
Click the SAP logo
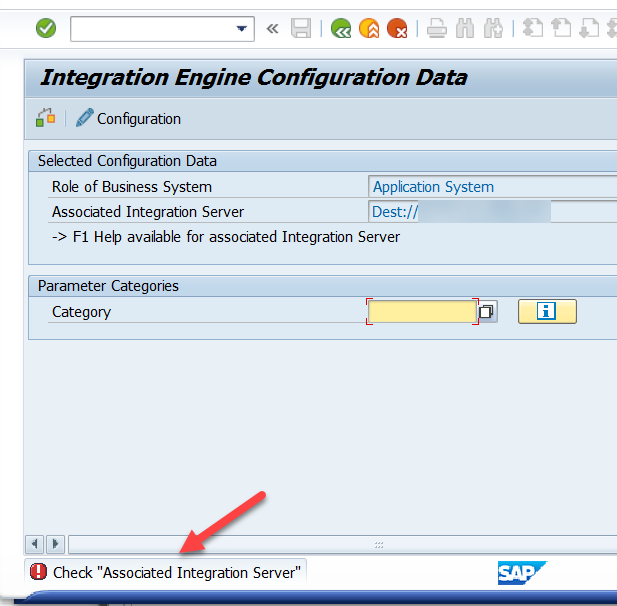point(522,573)
